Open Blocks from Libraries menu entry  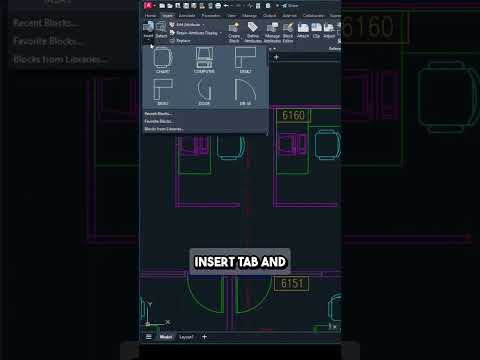[x=164, y=129]
